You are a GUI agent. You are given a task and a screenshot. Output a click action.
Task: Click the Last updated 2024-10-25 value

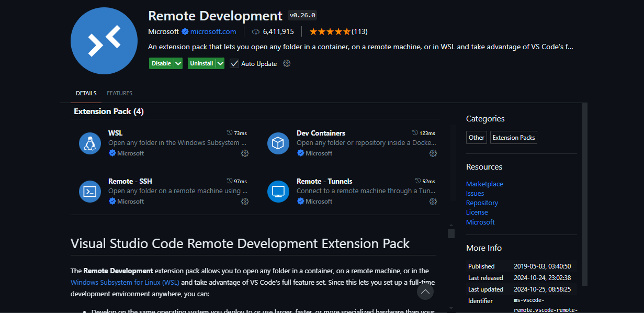click(x=542, y=289)
